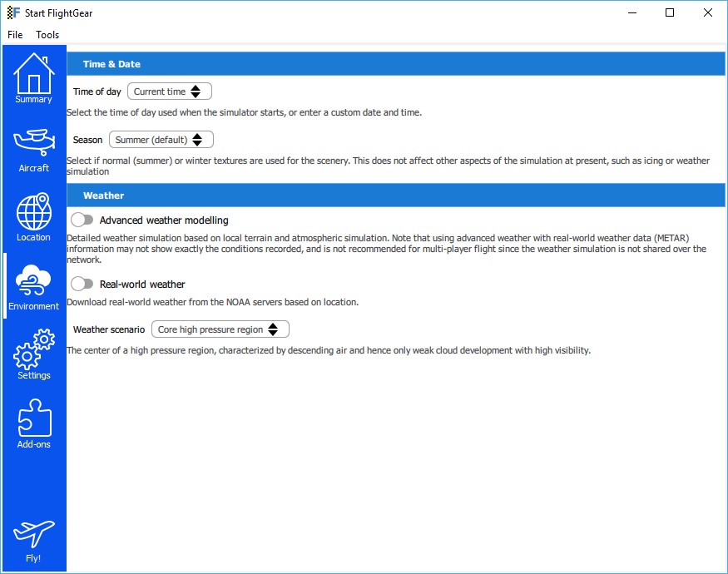This screenshot has height=574, width=728.
Task: Open the Summary page house icon
Action: [x=34, y=73]
